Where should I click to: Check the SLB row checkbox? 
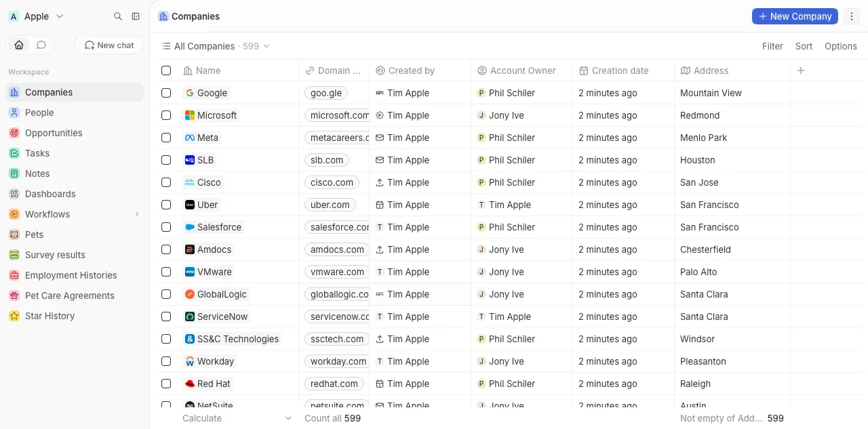point(166,160)
